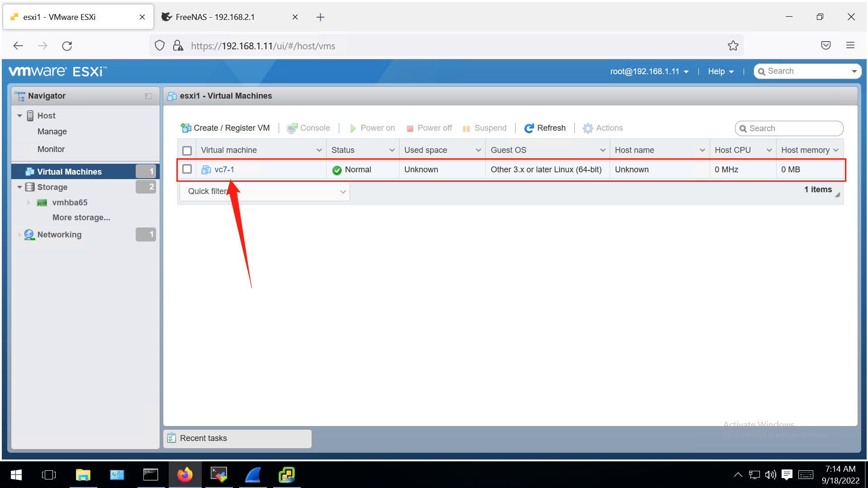Screen dimensions: 868x488
Task: Minimize the Navigator panel
Action: click(x=148, y=96)
